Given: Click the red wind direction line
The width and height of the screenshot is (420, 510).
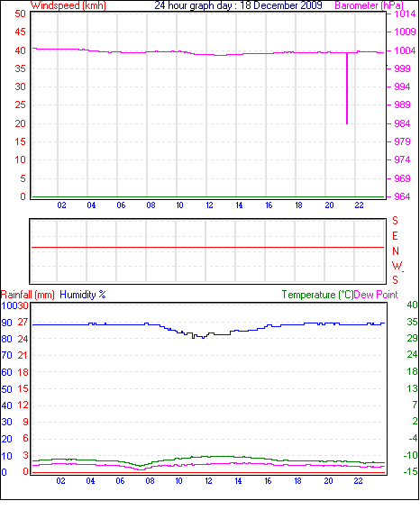Looking at the screenshot, I should (207, 248).
